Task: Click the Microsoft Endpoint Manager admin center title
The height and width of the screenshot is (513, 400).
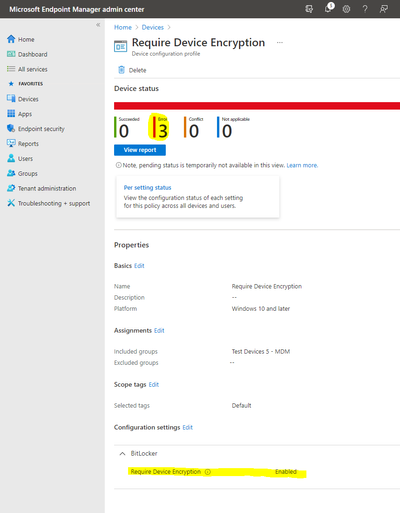Action: tap(77, 9)
